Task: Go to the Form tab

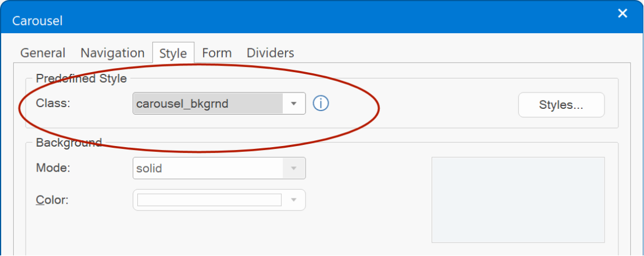Action: click(x=217, y=53)
